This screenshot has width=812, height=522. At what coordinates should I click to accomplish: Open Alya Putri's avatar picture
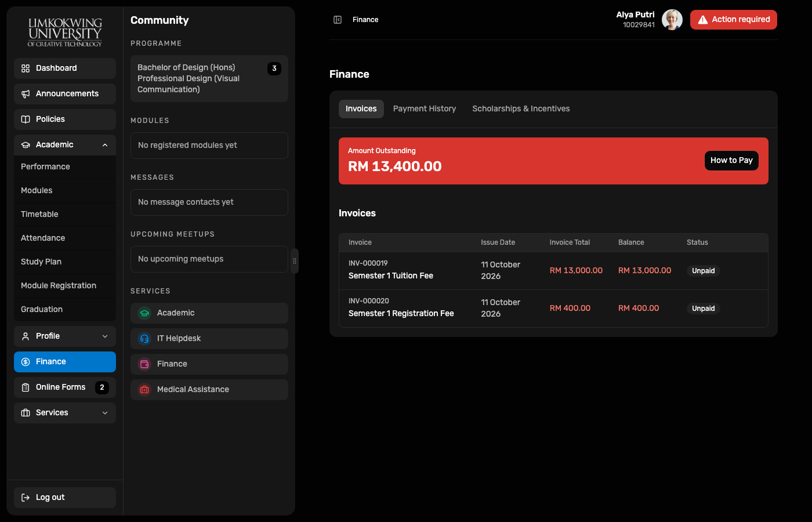click(x=672, y=20)
